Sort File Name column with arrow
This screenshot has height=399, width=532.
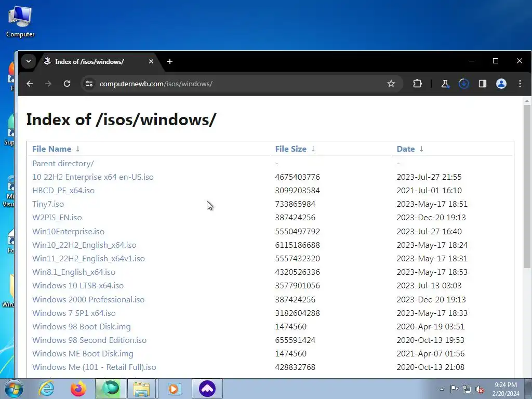tap(78, 149)
